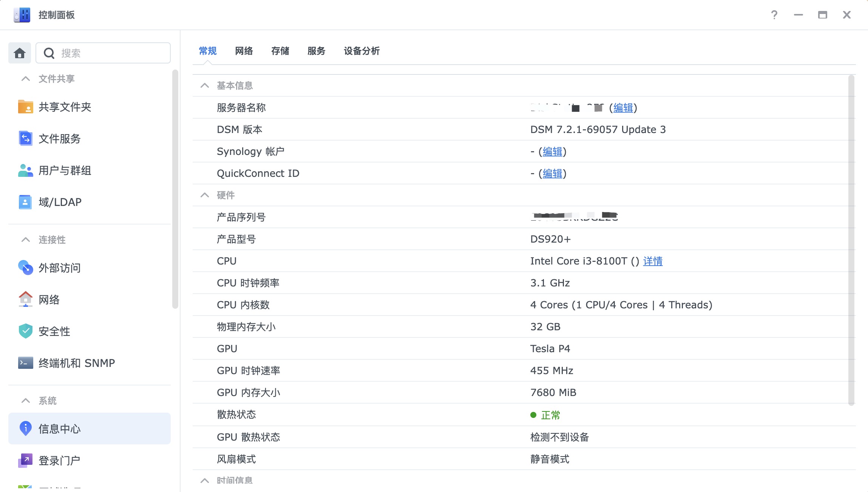Switch to the Device Analytics (设备分析) tab
Image resolution: width=868 pixels, height=492 pixels.
(361, 51)
